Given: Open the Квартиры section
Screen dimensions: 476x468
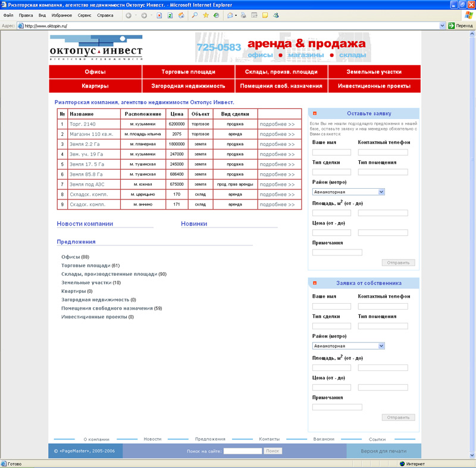Looking at the screenshot, I should coord(95,86).
